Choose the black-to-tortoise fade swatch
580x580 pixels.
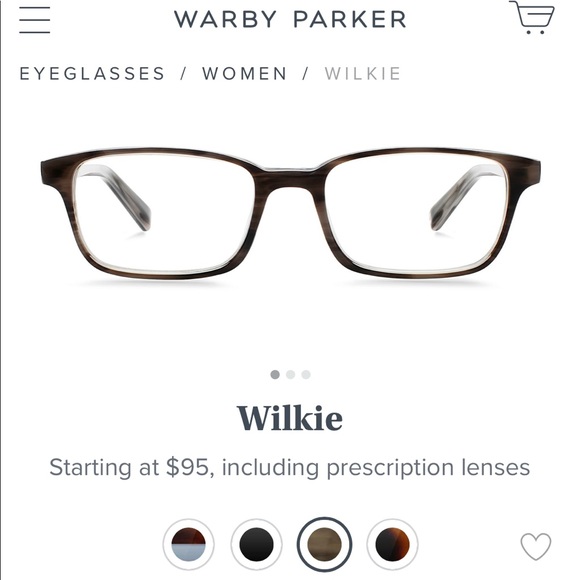click(392, 544)
